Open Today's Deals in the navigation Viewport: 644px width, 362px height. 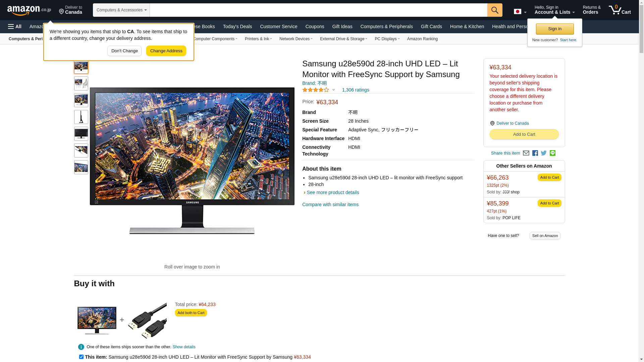pos(237,26)
